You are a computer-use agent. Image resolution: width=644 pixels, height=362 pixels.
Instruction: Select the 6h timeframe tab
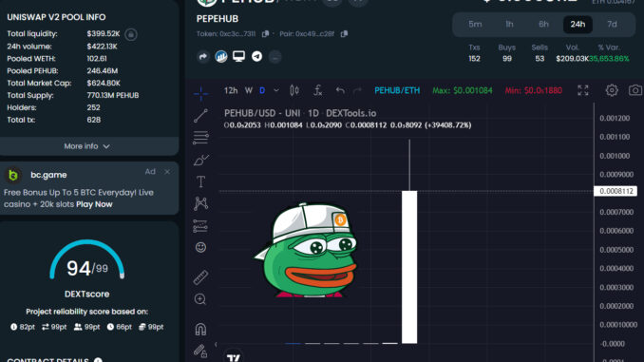543,25
